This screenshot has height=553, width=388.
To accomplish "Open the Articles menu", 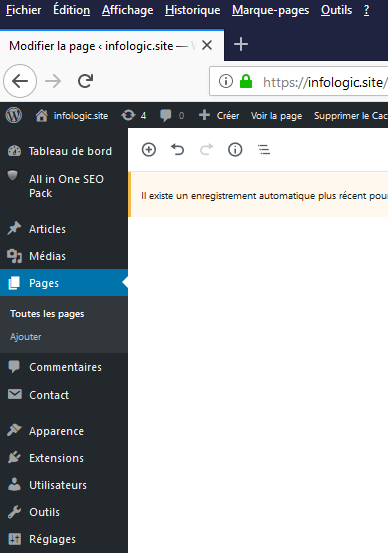I will pos(64,229).
